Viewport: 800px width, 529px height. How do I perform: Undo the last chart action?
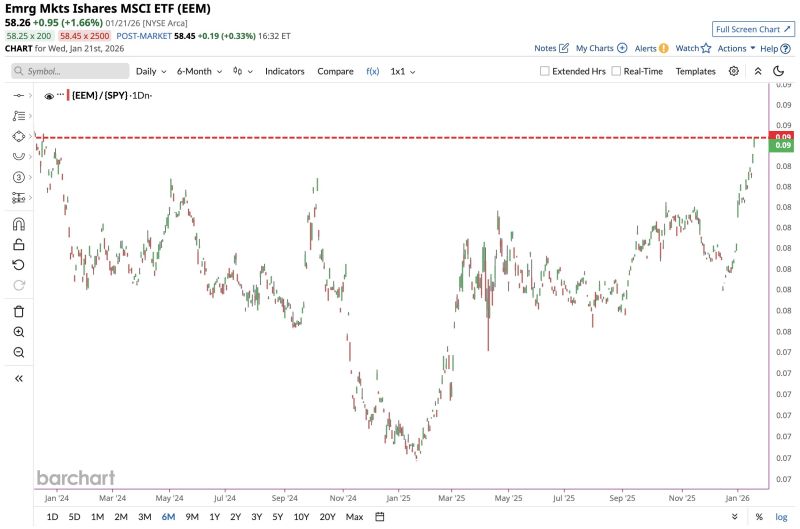(x=18, y=265)
